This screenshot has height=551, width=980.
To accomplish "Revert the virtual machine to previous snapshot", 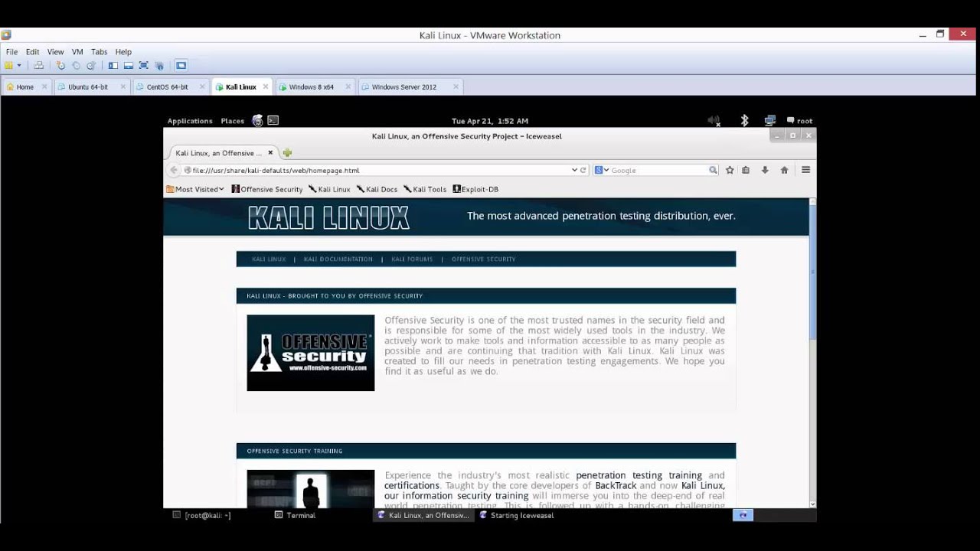I will (76, 66).
